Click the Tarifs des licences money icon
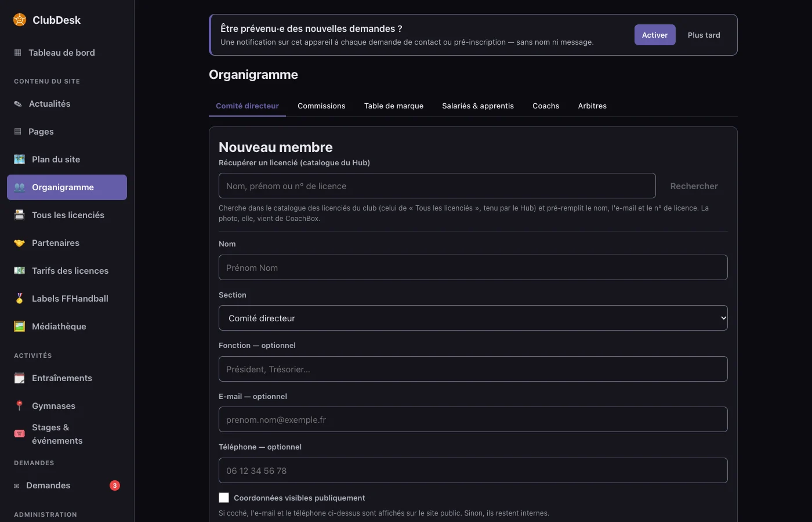Viewport: 812px width, 522px height. [19, 271]
